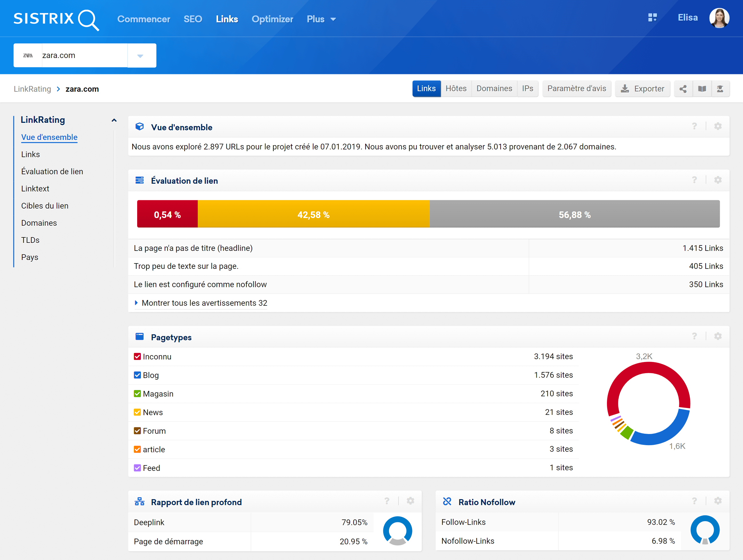Click the Zara favicon in search box

point(28,55)
